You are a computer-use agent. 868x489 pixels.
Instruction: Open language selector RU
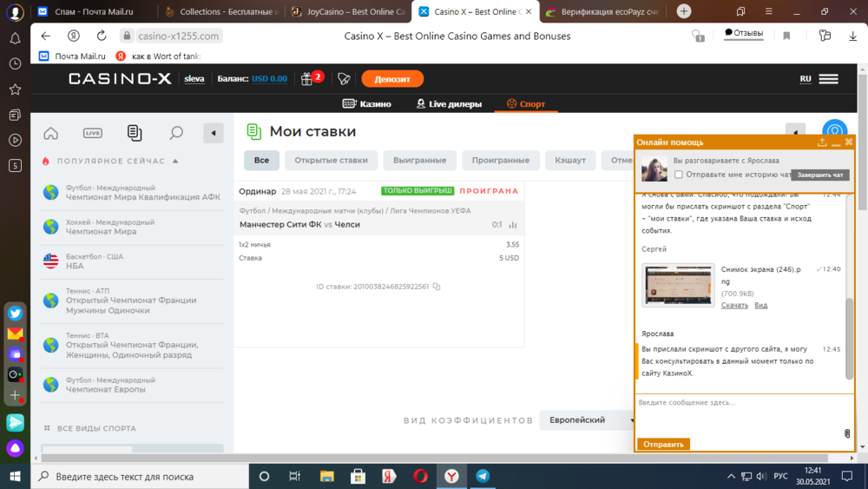pyautogui.click(x=806, y=79)
